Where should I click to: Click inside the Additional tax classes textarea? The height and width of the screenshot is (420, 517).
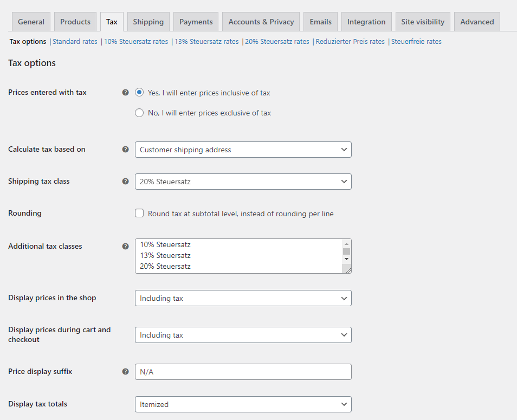[238, 256]
